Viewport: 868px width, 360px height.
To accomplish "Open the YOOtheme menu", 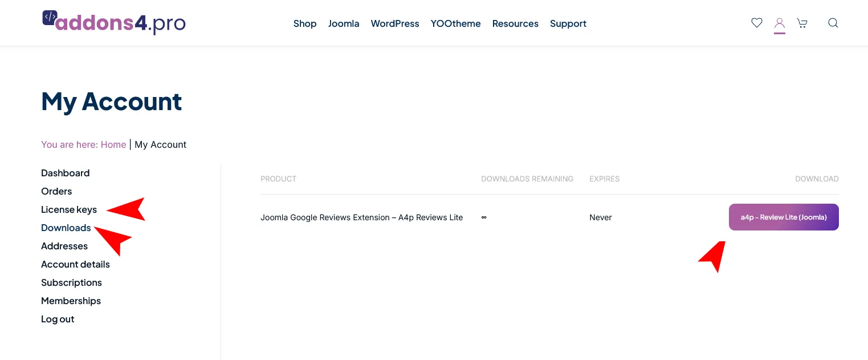I will [455, 23].
